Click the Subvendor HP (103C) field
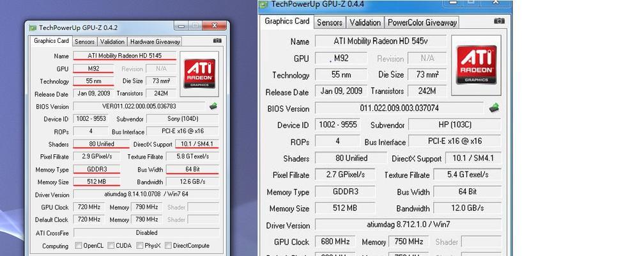The width and height of the screenshot is (644, 256). [455, 125]
